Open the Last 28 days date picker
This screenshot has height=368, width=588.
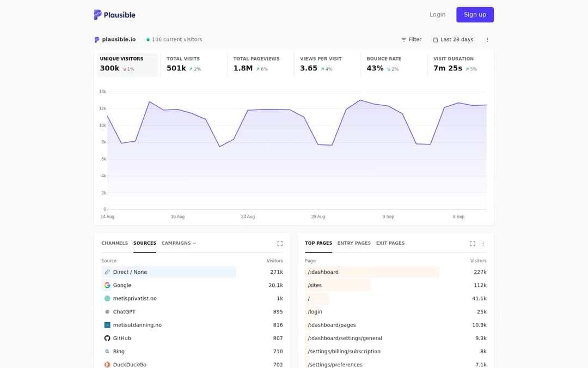[x=453, y=39]
